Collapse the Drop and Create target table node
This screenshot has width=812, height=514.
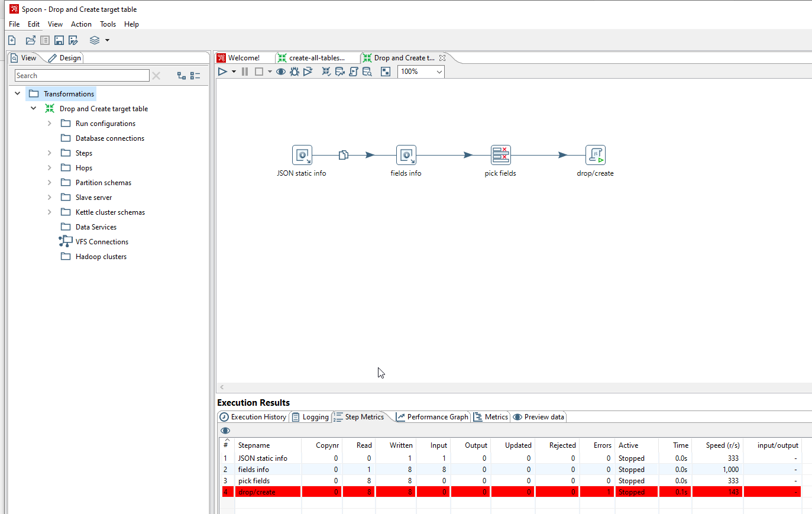34,108
